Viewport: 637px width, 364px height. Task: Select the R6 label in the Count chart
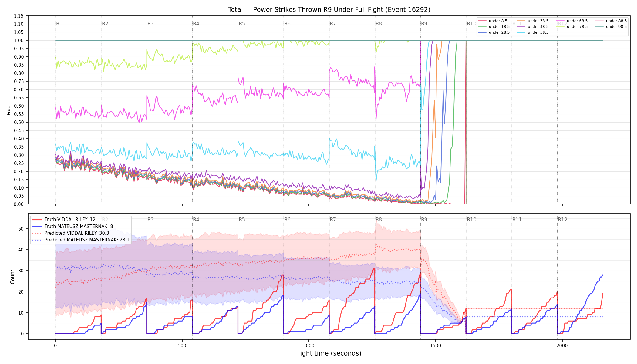point(287,220)
